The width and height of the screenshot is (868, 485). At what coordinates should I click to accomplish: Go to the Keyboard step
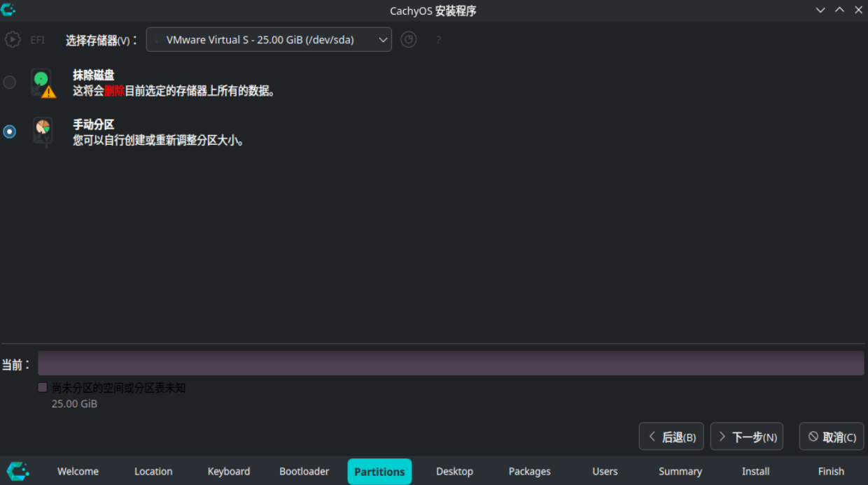[x=229, y=472]
